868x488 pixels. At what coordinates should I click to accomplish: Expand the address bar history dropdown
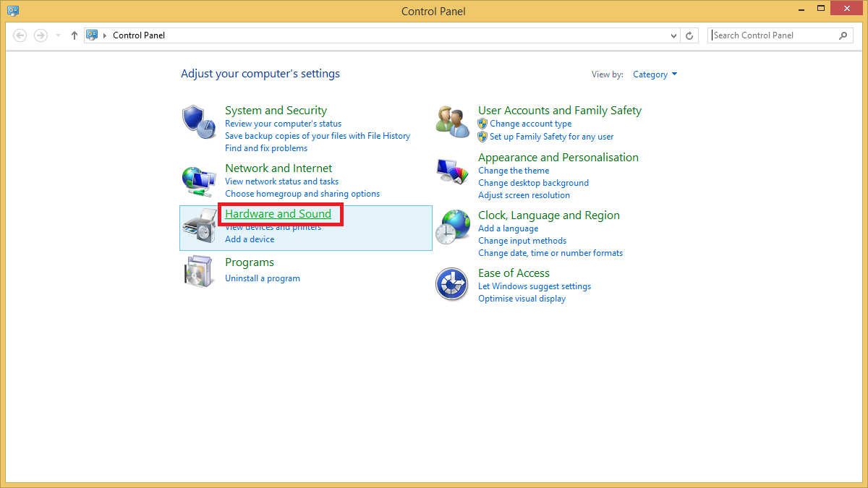click(673, 35)
